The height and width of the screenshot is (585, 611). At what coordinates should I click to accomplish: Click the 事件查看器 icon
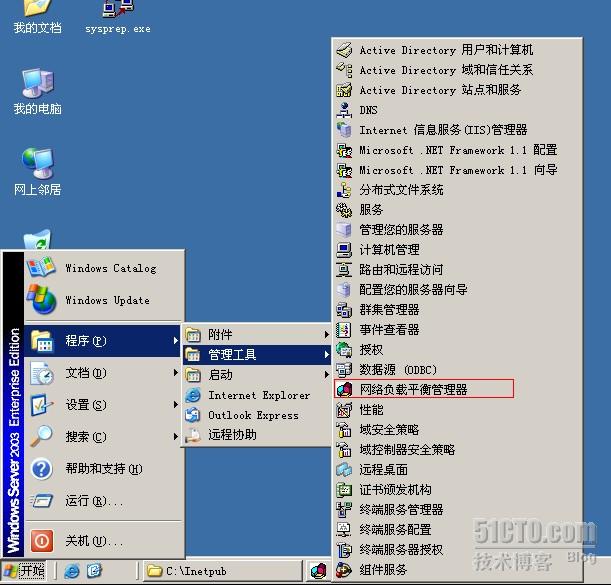pos(344,330)
